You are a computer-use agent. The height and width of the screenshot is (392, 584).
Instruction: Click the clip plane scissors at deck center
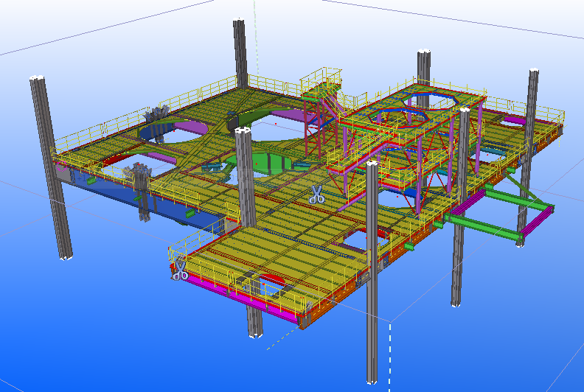point(317,195)
